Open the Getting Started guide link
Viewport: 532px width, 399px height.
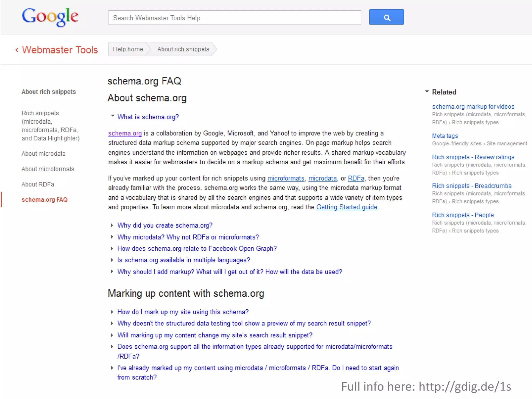click(347, 207)
